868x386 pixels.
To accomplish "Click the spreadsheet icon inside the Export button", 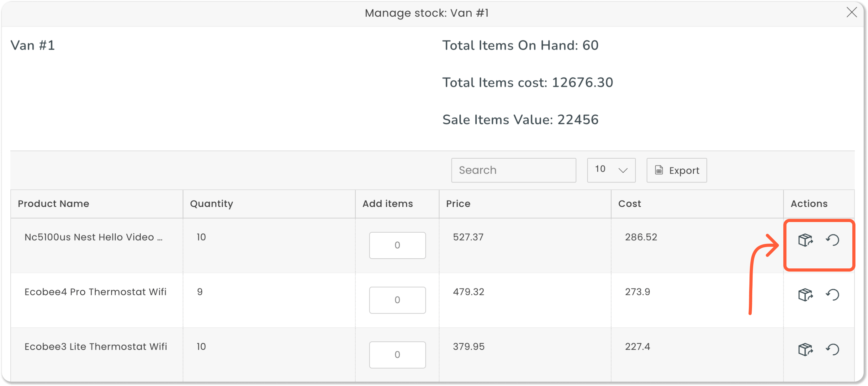I will coord(659,170).
